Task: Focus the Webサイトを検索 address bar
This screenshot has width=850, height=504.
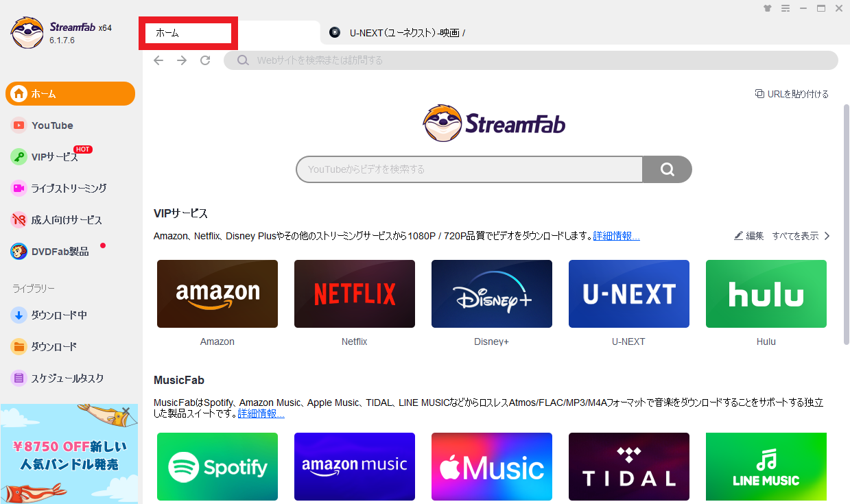Action: click(x=531, y=60)
